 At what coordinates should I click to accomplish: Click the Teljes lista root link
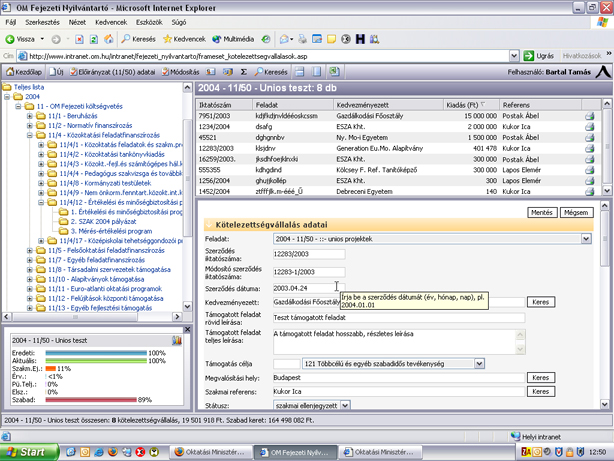(x=29, y=87)
